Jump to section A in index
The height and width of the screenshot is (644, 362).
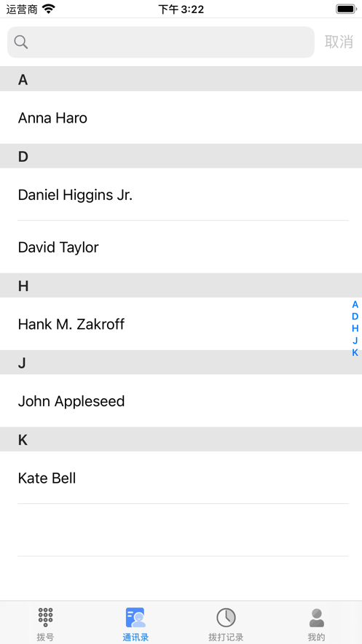click(x=355, y=304)
